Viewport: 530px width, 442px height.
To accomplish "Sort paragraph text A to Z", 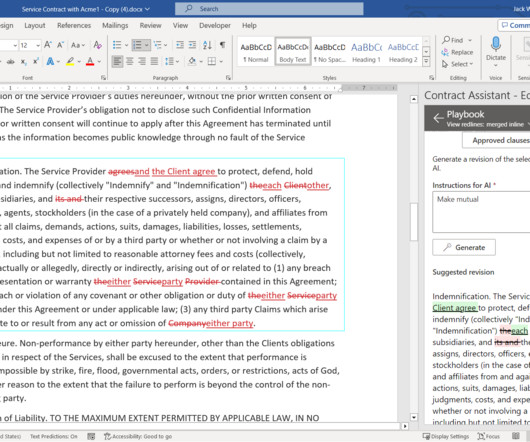I will (x=207, y=45).
